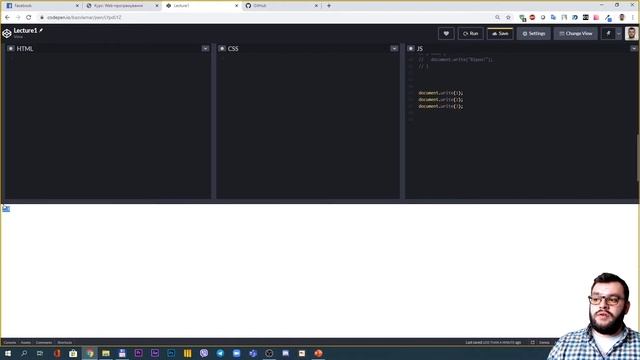Image resolution: width=640 pixels, height=360 pixels.
Task: Click inside the HTML editor area
Action: (x=108, y=127)
